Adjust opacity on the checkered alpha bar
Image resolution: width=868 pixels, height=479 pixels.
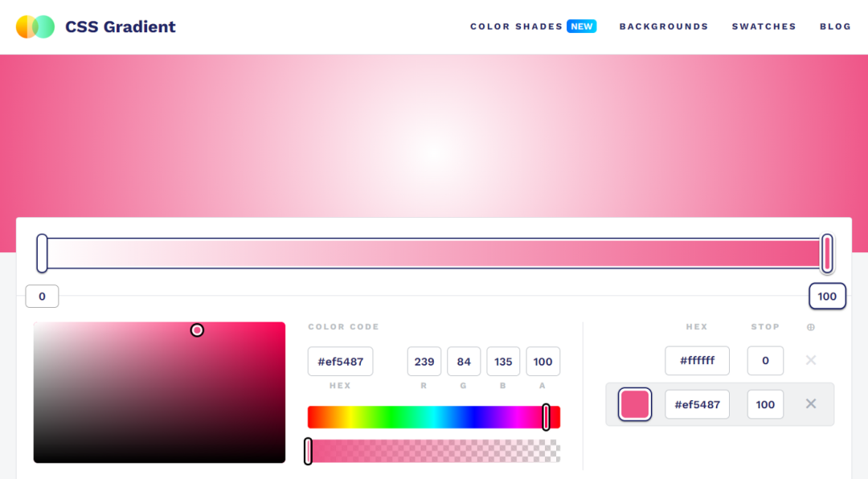point(434,451)
